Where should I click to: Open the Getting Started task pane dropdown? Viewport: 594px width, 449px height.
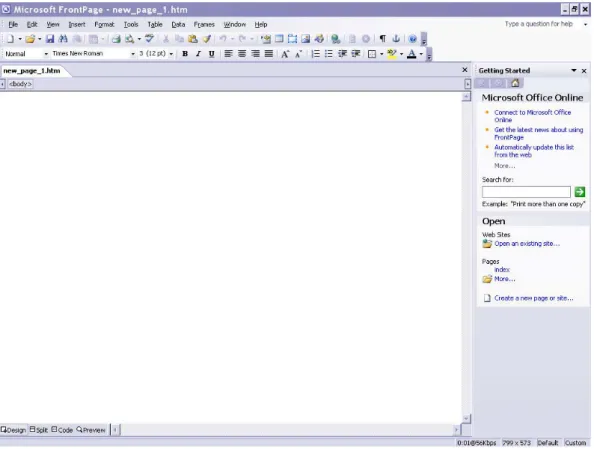coord(574,70)
